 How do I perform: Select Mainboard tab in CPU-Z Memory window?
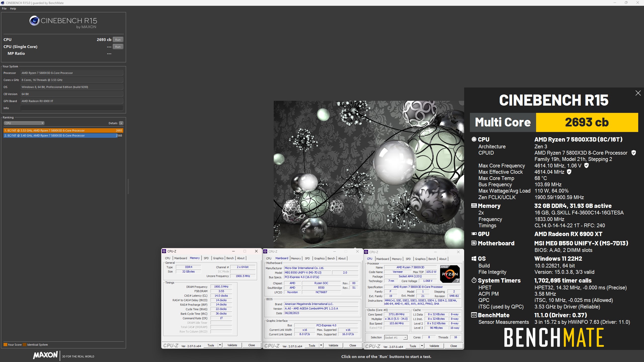181,258
